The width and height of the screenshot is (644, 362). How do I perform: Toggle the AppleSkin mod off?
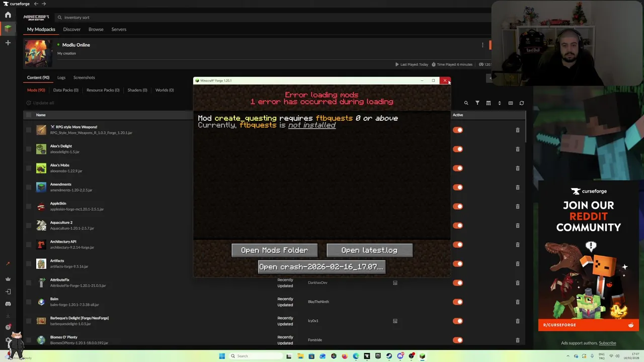click(458, 207)
